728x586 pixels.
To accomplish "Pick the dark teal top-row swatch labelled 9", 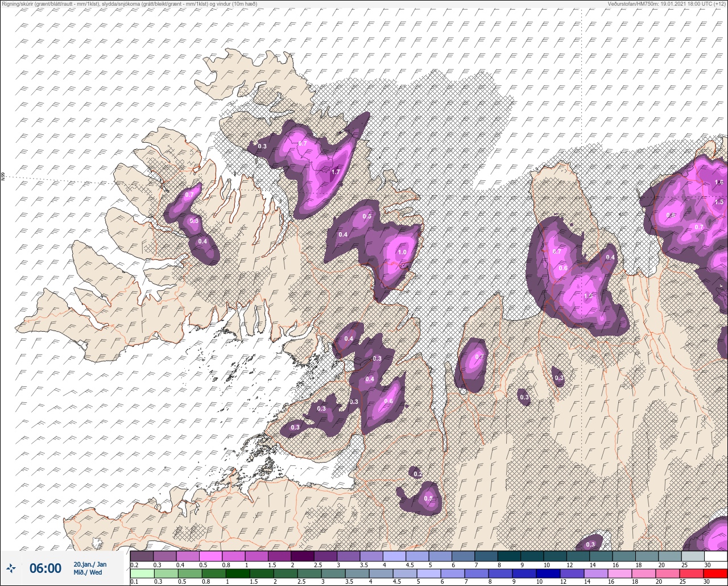I will coord(532,556).
